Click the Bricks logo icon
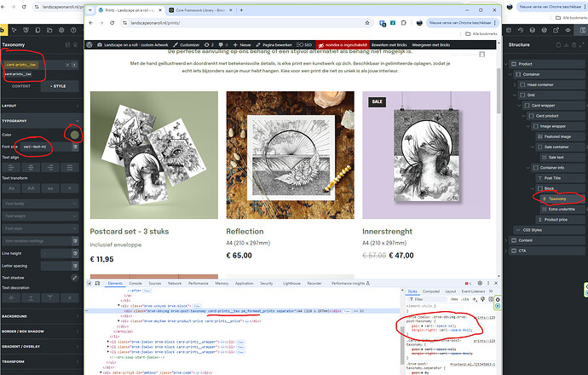The height and width of the screenshot is (375, 588). [x=3, y=30]
